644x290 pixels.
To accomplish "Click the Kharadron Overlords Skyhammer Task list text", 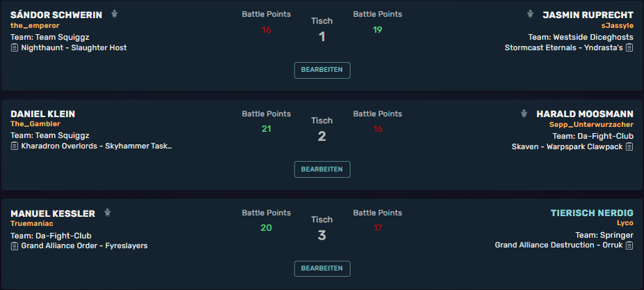I will click(97, 146).
